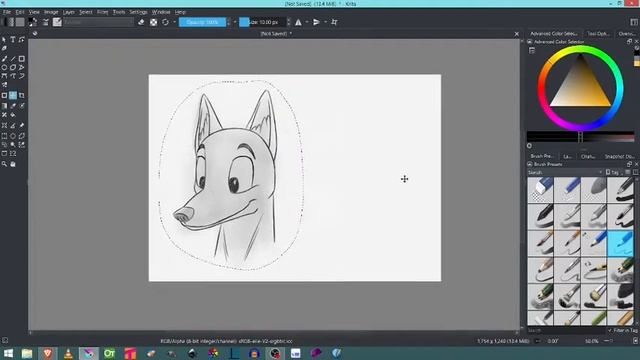Open the brush settings editor
The height and width of the screenshot is (360, 640).
[46, 22]
